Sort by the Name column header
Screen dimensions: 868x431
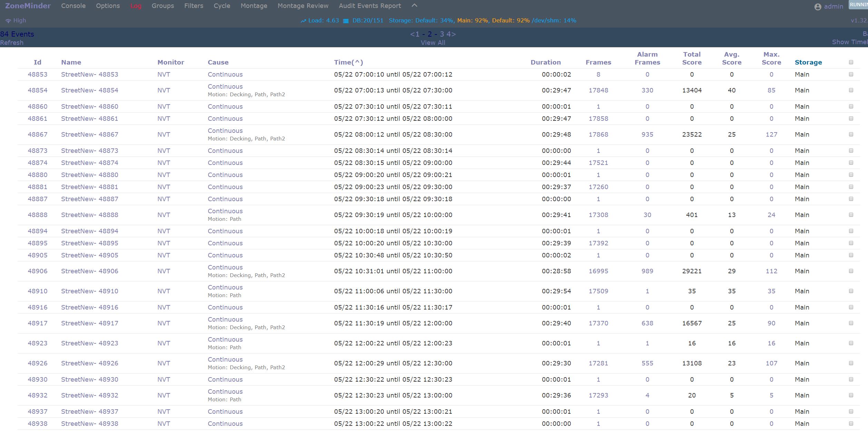[71, 62]
